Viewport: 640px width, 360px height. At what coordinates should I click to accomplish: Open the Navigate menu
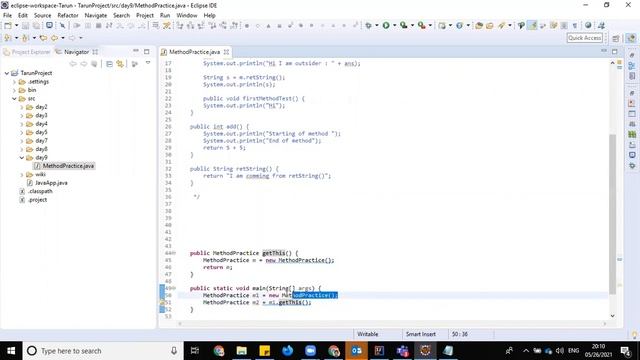[96, 15]
